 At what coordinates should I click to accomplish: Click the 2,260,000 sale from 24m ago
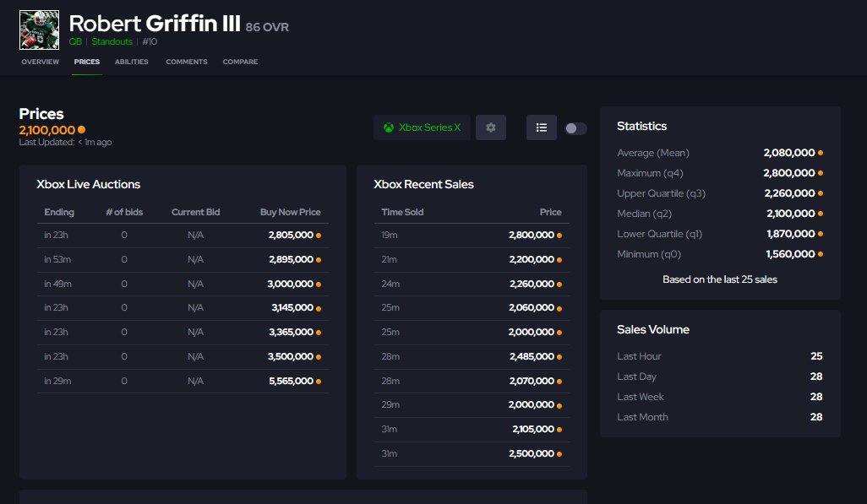point(472,284)
